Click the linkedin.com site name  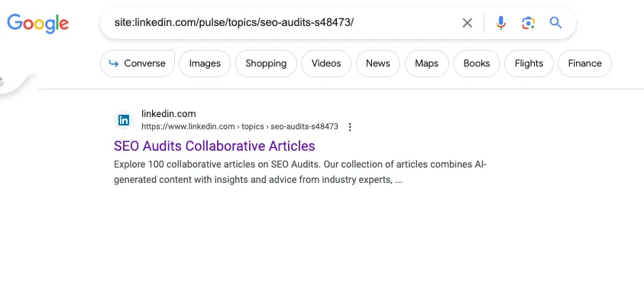(x=168, y=113)
